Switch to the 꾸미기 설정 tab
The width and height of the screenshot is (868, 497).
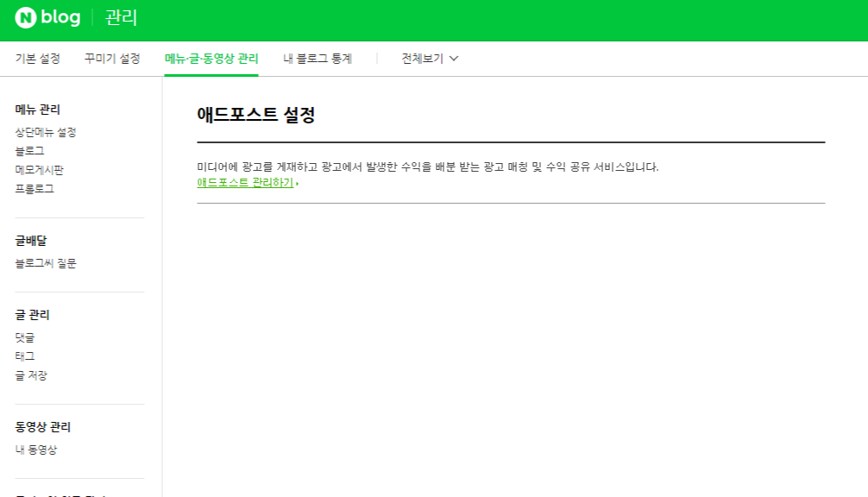click(112, 59)
